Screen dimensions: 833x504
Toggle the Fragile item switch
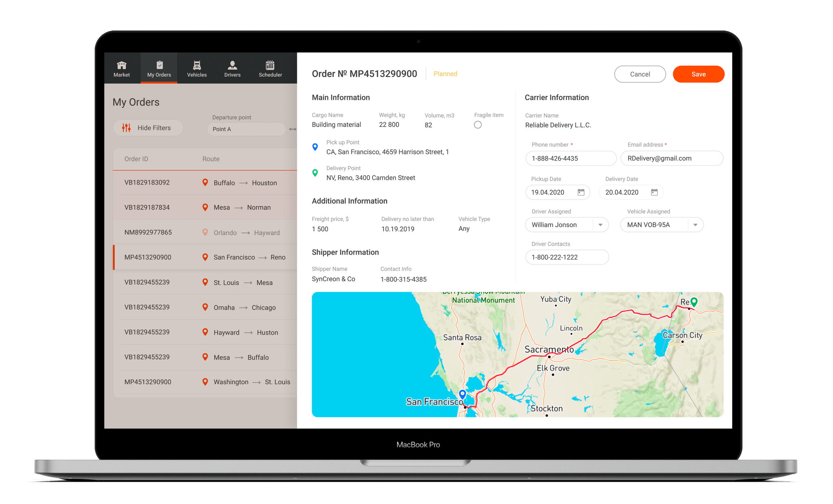pos(478,125)
